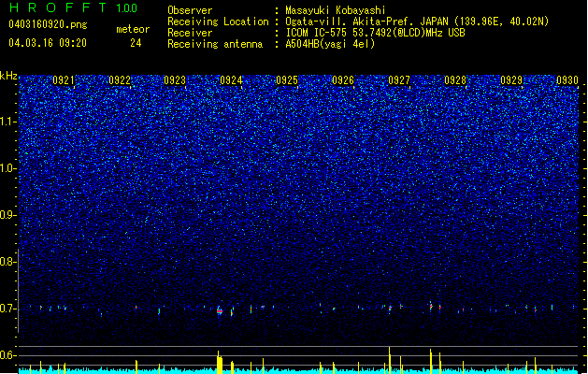Click the ICOM IC-575 receiver text

pos(375,33)
